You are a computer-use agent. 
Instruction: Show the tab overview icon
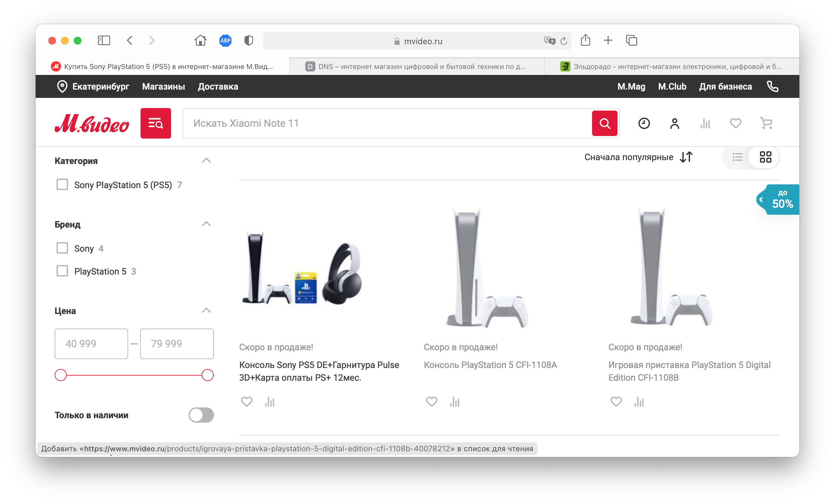tap(631, 41)
